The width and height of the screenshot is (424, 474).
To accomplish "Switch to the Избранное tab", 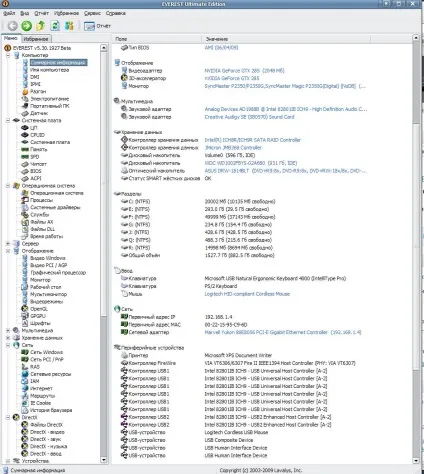I will [36, 39].
